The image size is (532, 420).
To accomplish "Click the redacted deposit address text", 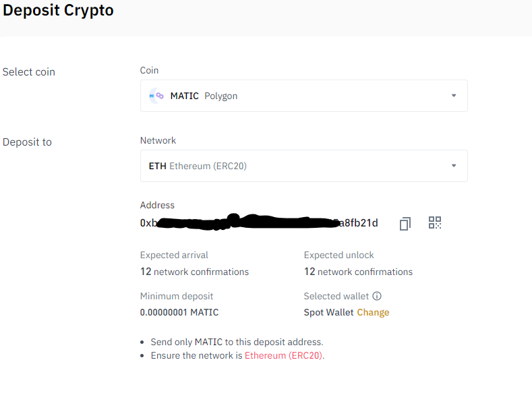I will (259, 223).
